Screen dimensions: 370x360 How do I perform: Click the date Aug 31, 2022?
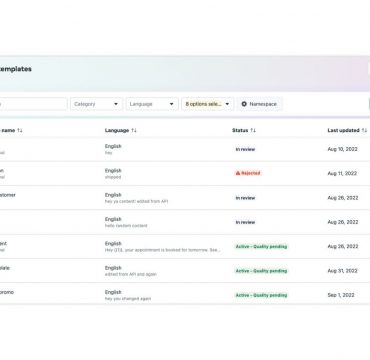coord(342,271)
